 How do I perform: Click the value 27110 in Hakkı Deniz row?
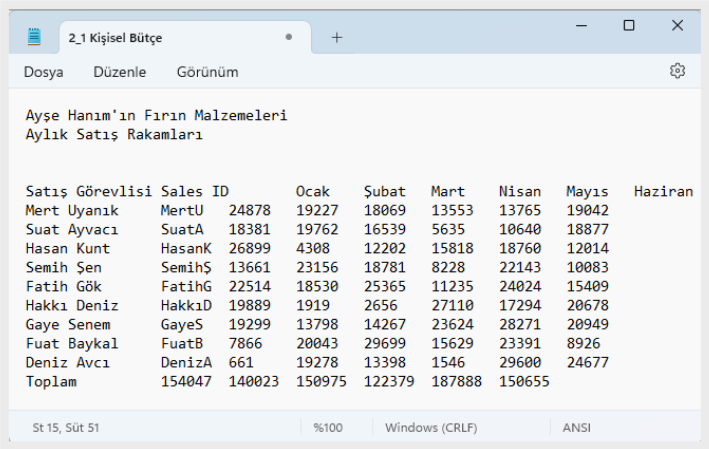(452, 305)
